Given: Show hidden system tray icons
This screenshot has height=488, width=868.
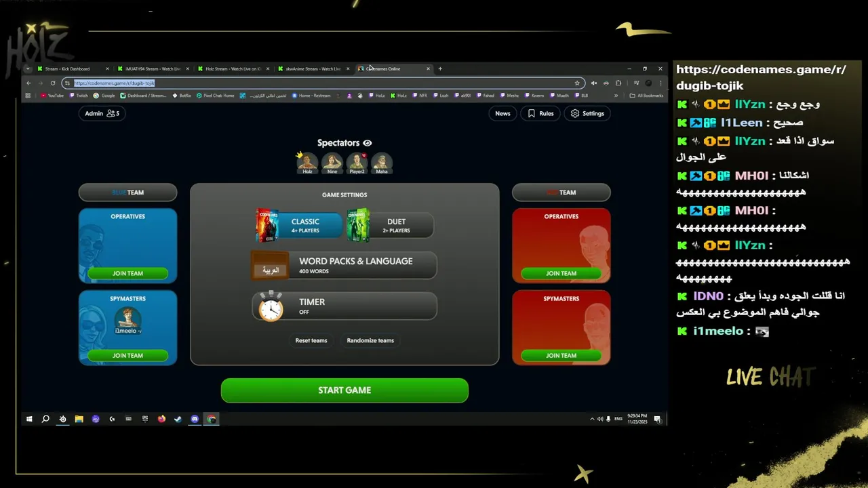Looking at the screenshot, I should pyautogui.click(x=592, y=419).
